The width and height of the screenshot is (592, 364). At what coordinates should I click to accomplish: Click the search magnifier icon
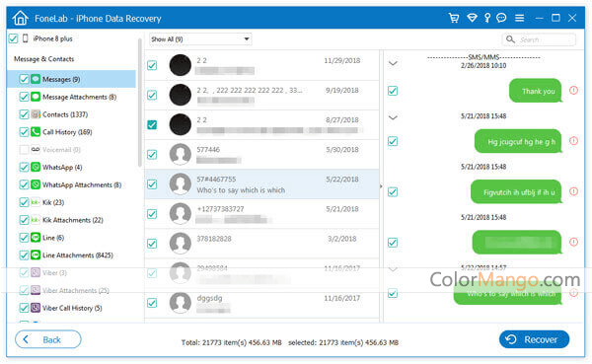pyautogui.click(x=510, y=39)
